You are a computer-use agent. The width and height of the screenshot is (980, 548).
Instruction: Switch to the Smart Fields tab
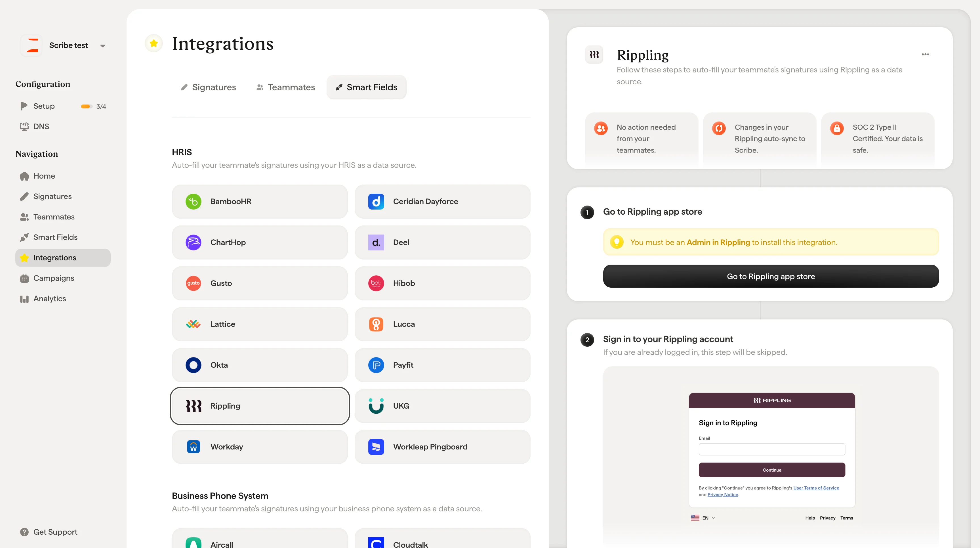coord(366,87)
